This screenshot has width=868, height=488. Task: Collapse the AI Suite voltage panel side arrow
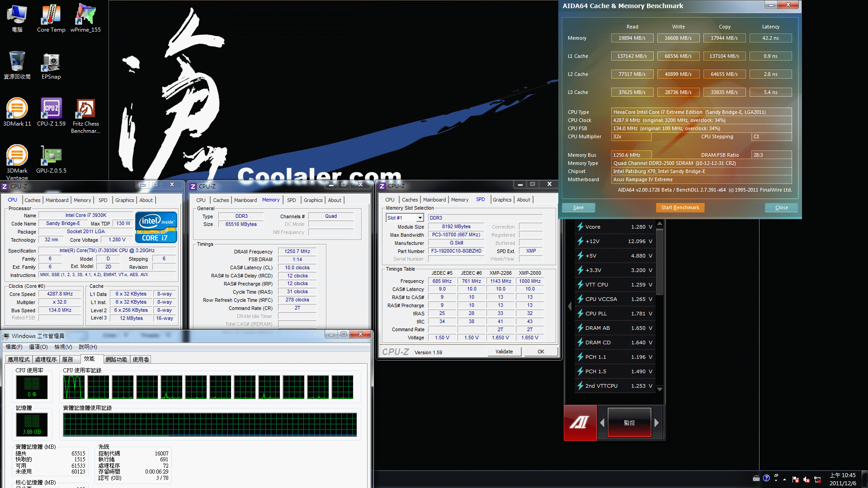click(x=570, y=306)
